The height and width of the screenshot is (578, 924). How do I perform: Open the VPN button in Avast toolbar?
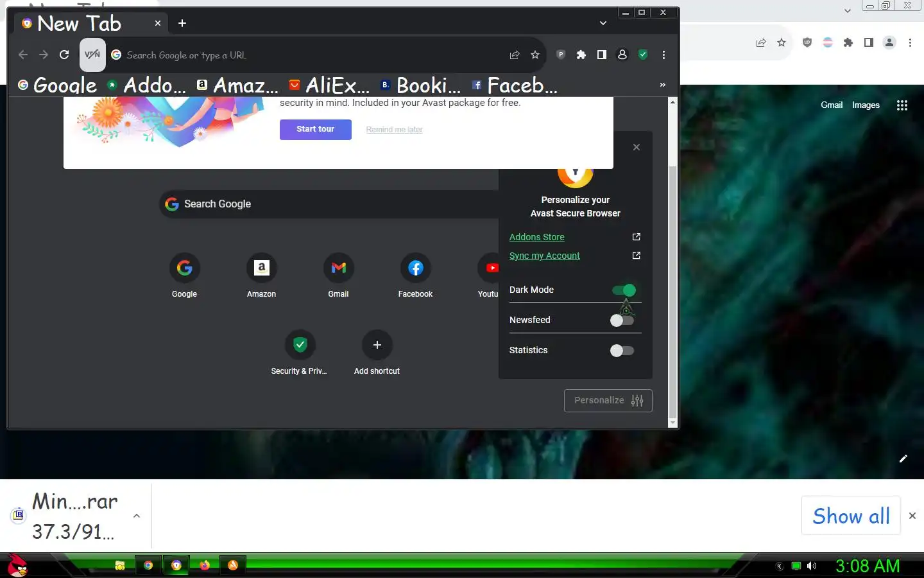[92, 55]
